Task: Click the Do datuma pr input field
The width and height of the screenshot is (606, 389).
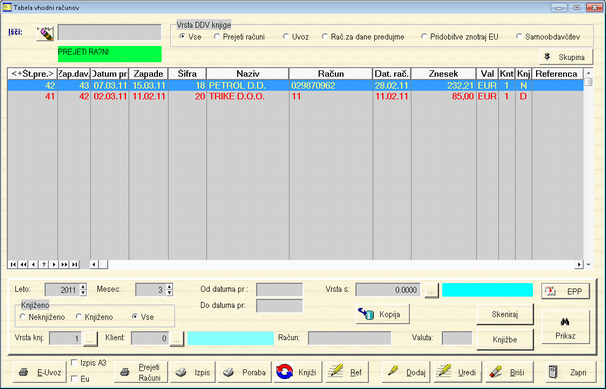Action: tap(279, 306)
